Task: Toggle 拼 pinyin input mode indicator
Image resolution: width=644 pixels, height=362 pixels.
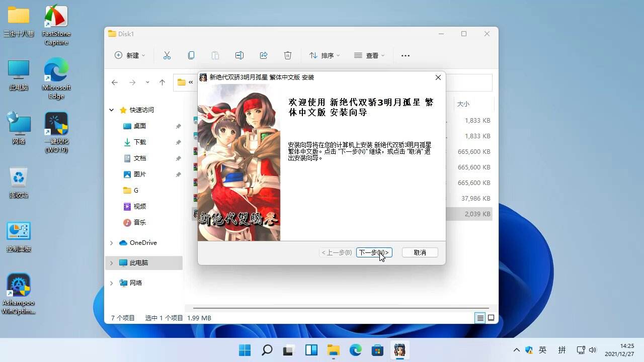Action: [x=562, y=350]
